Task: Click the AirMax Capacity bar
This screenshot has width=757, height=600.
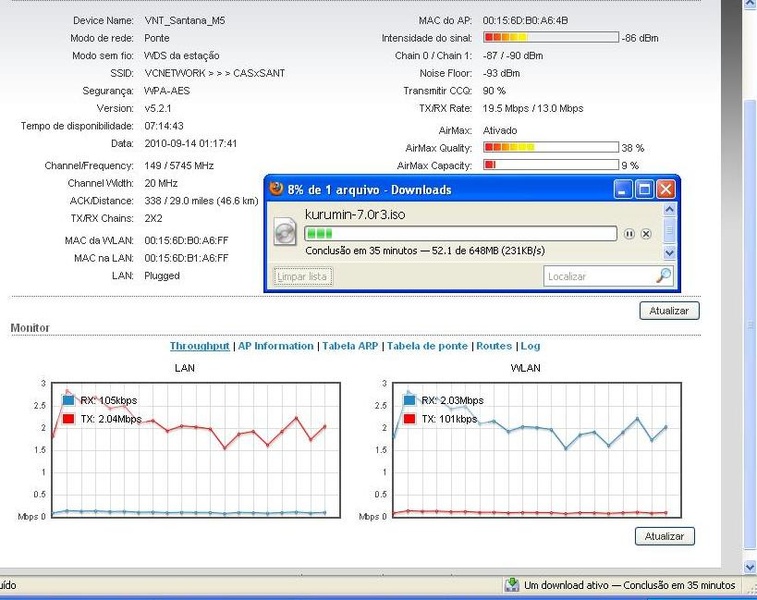Action: [551, 165]
